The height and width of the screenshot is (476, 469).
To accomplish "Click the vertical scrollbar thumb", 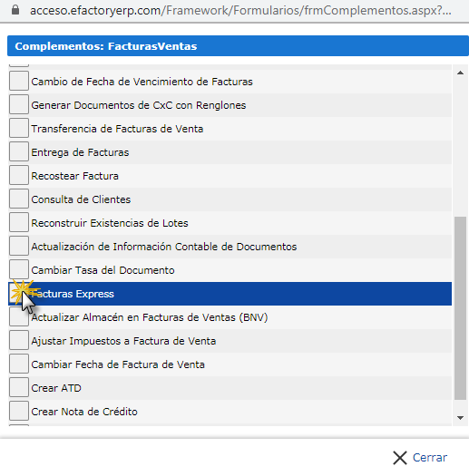I will pyautogui.click(x=460, y=308).
